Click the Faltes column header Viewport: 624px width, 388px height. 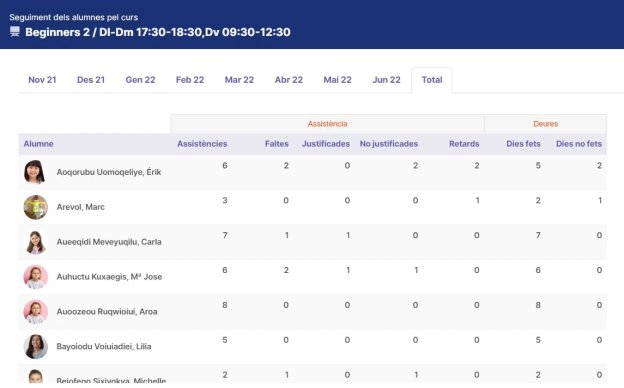point(277,144)
